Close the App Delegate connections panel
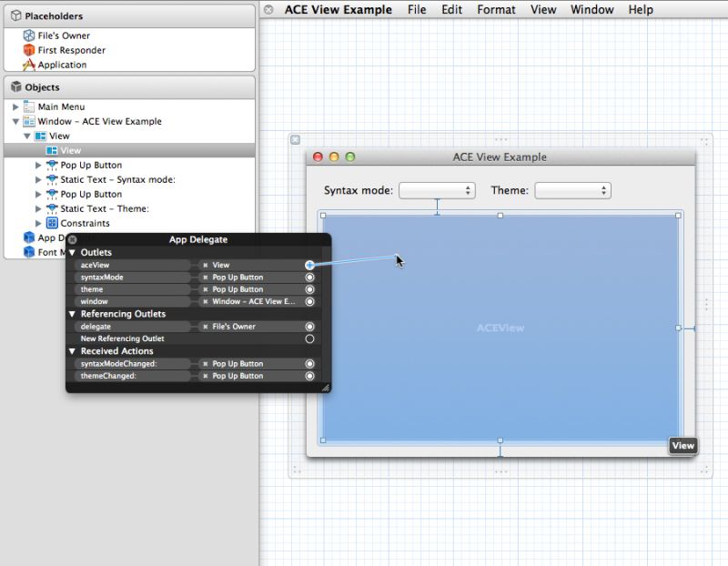The height and width of the screenshot is (566, 728). (73, 239)
